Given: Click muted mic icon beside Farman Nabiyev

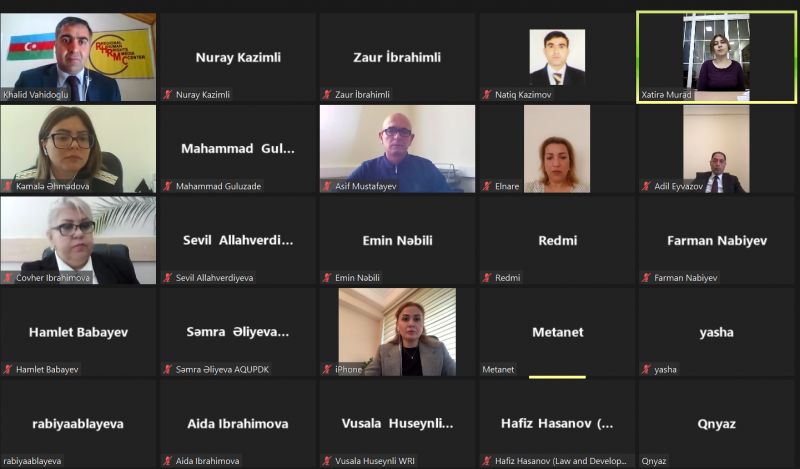Looking at the screenshot, I should click(646, 278).
